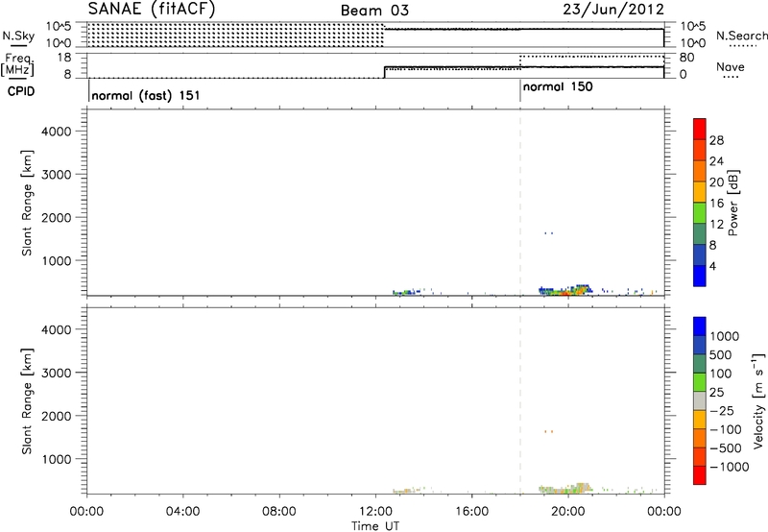Click the red bottom of Velocity colorbar
Viewport: 768px width, 532px height.
[x=700, y=475]
